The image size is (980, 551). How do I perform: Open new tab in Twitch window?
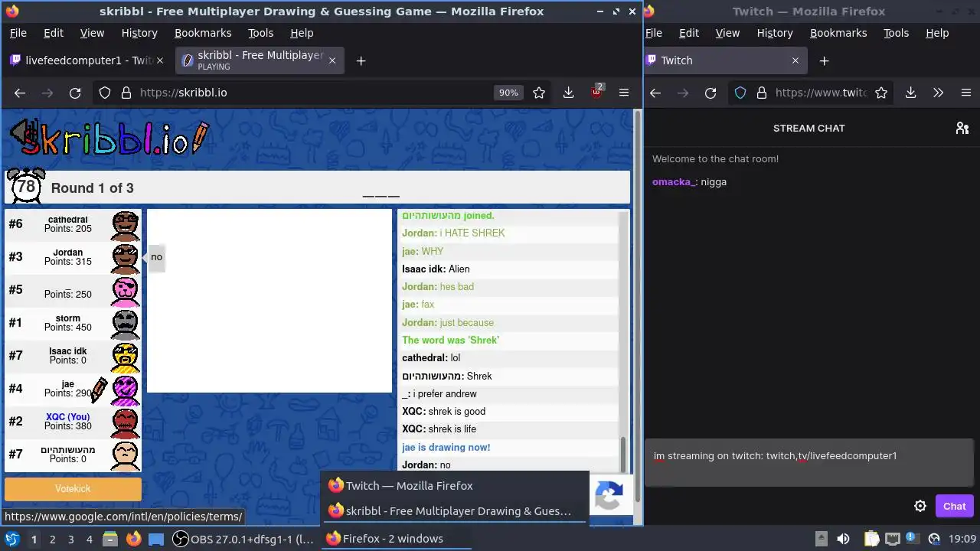point(824,60)
